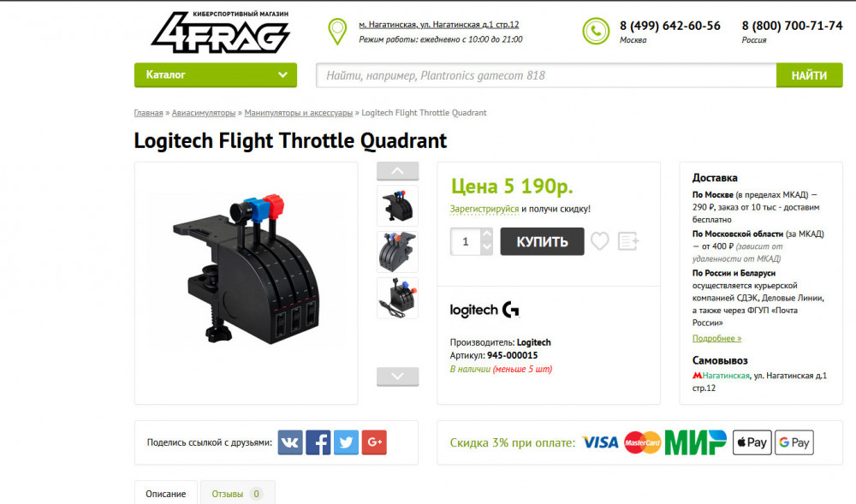Open the Описание tab

[166, 493]
